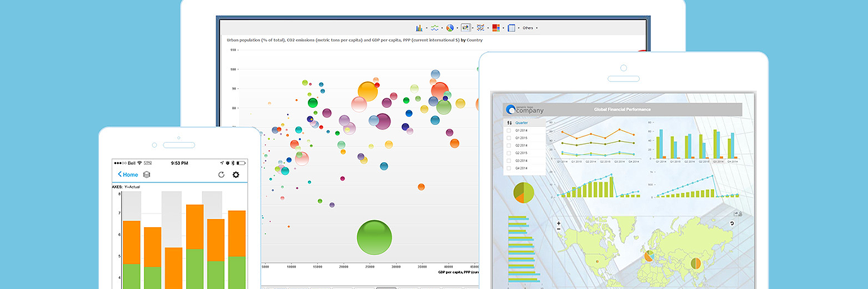Click the dashboard pie chart under filters
The width and height of the screenshot is (868, 289).
524,192
